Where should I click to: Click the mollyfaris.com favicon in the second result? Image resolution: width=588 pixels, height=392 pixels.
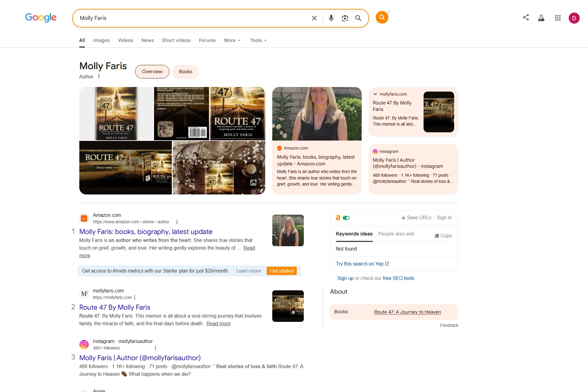84,294
